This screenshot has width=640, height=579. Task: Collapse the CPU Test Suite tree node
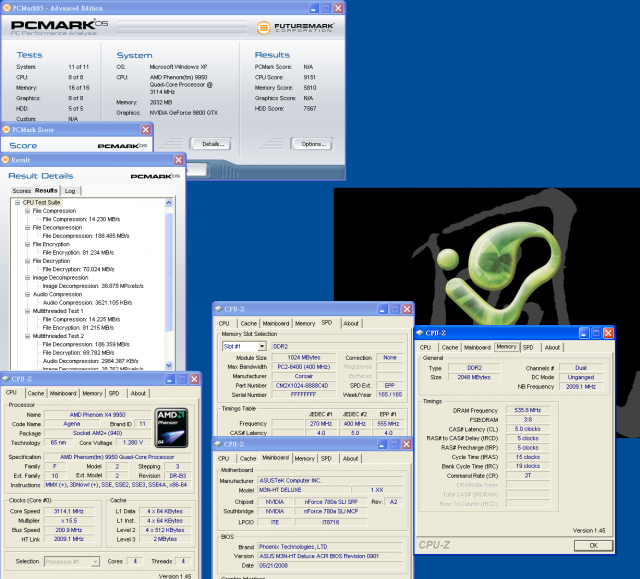[x=18, y=202]
